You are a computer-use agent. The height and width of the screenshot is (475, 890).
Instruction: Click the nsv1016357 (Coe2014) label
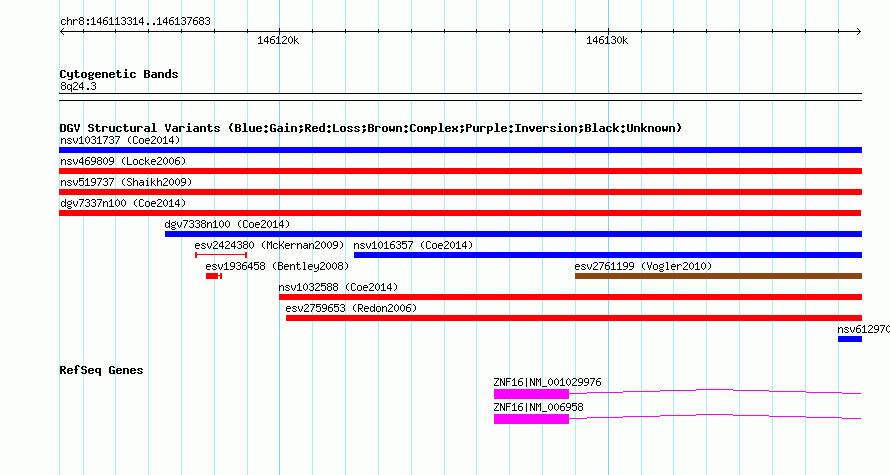coord(413,245)
